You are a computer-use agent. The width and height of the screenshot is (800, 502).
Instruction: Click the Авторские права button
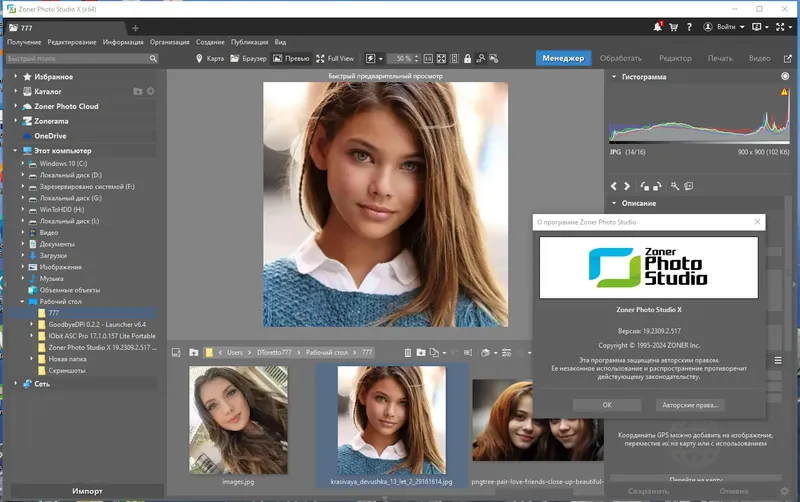tap(689, 405)
